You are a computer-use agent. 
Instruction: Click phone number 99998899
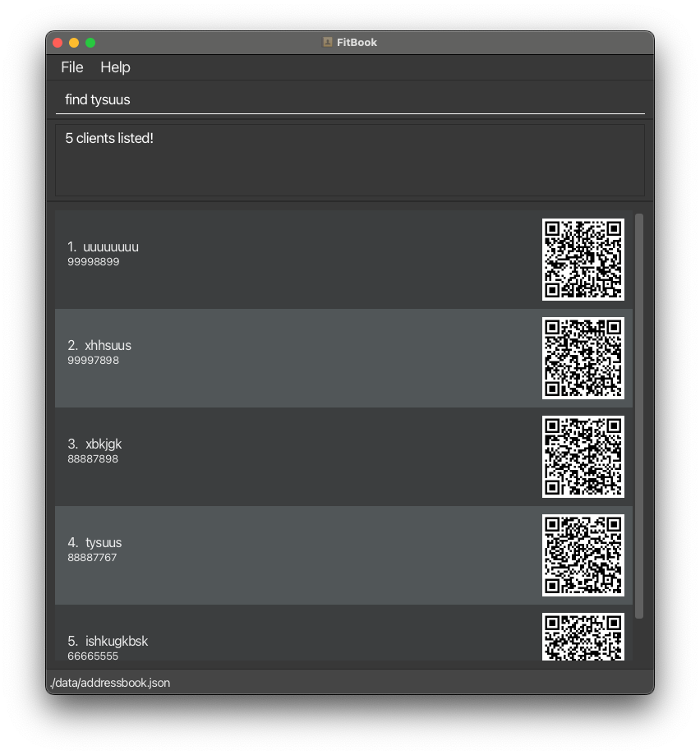[94, 262]
